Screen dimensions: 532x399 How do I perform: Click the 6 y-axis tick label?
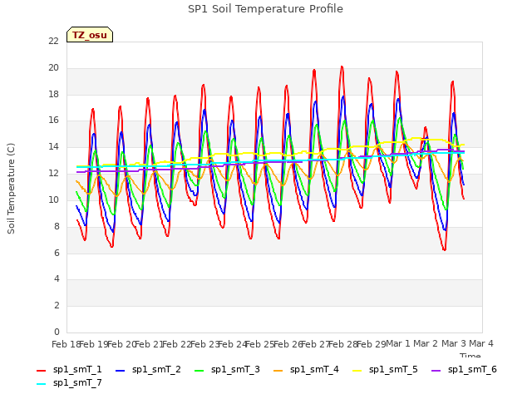tap(57, 253)
